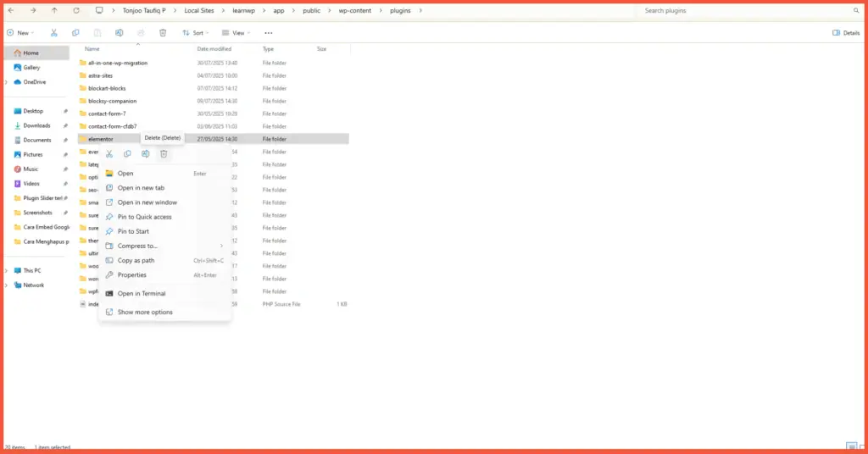The height and width of the screenshot is (454, 868).
Task: Open the View dropdown
Action: tap(236, 33)
